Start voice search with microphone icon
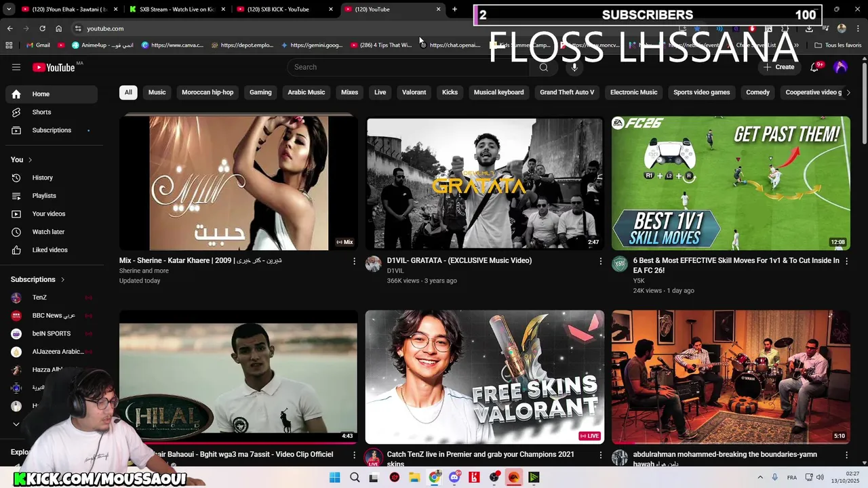868x488 pixels. pos(574,67)
